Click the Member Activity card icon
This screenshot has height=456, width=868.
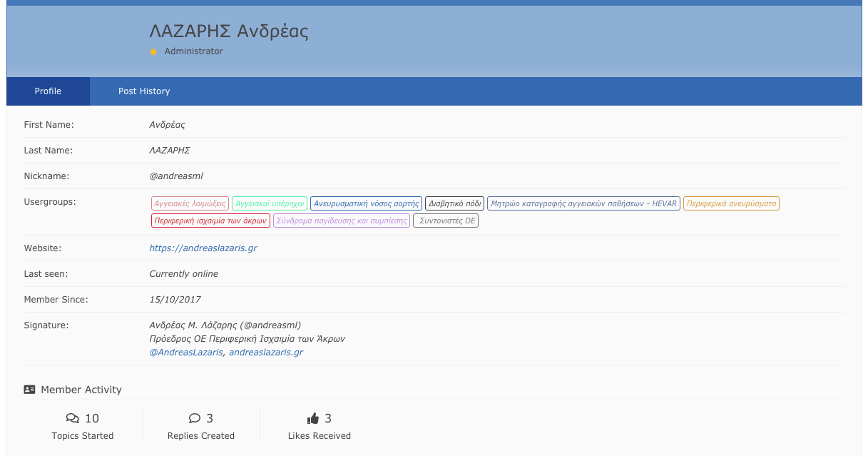tap(29, 390)
